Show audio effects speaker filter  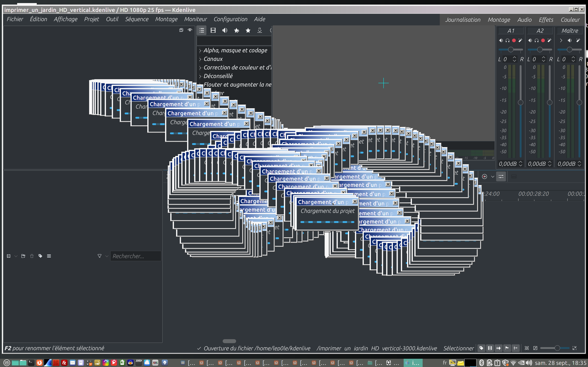pos(225,30)
